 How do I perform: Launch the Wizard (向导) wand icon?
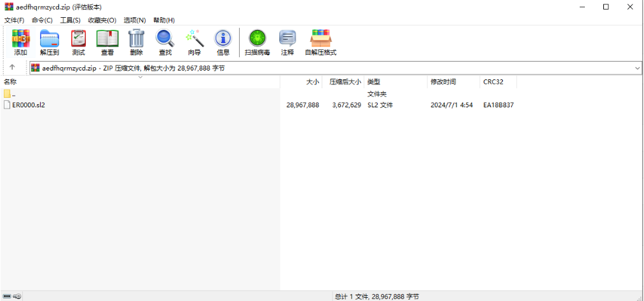(x=194, y=42)
